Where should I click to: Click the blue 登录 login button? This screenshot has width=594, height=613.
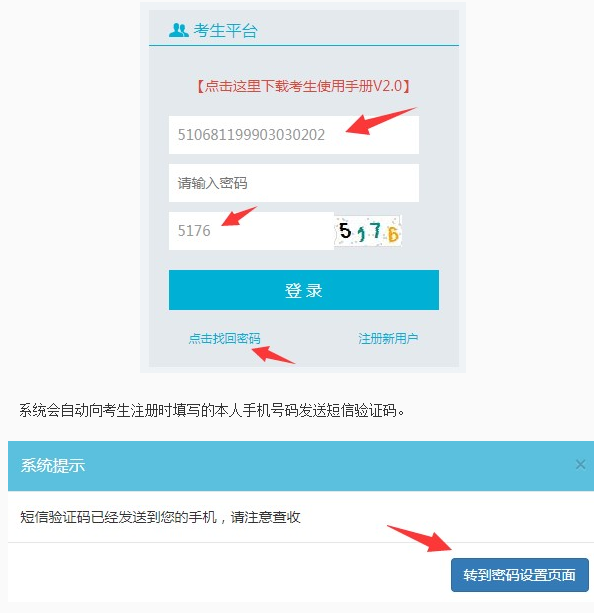click(x=304, y=290)
